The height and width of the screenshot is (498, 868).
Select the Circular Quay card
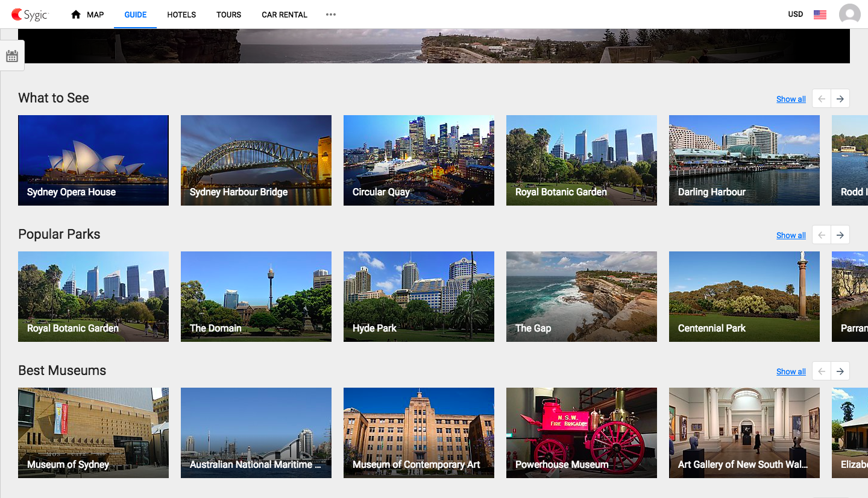(x=419, y=160)
